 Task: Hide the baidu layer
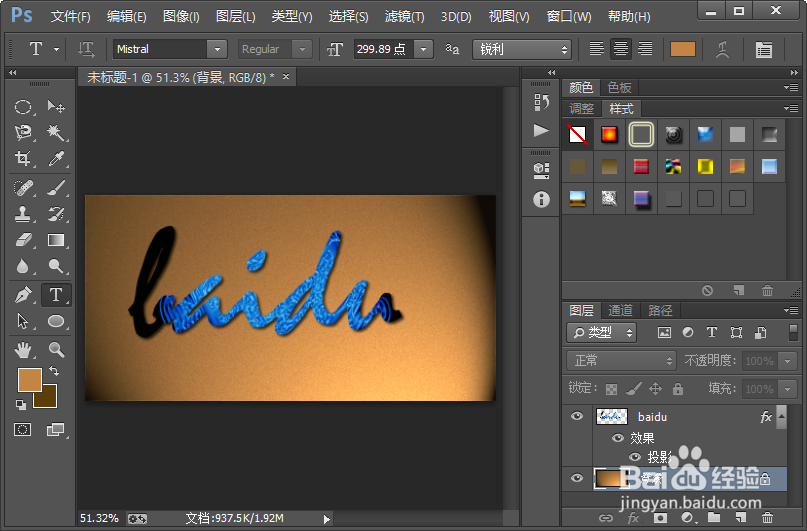tap(577, 416)
